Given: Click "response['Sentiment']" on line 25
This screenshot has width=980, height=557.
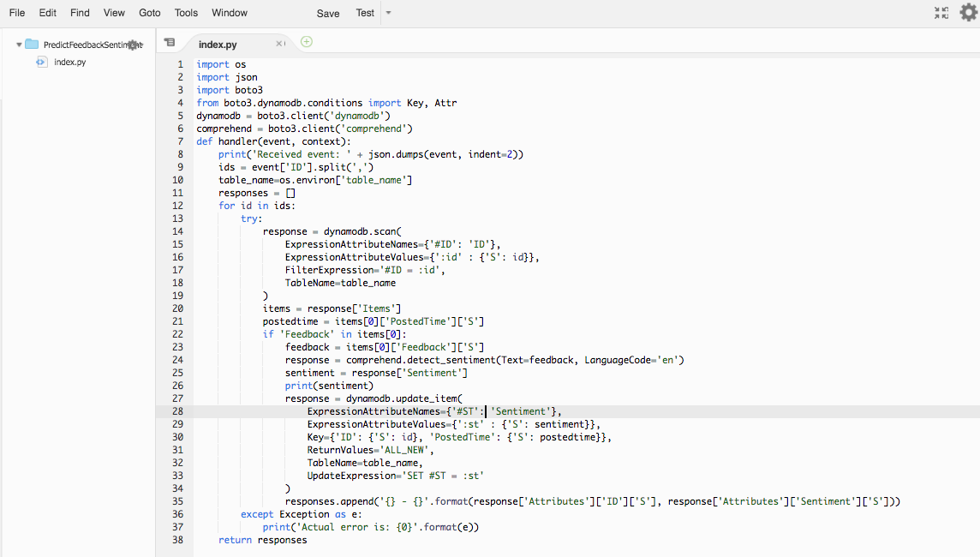Looking at the screenshot, I should tap(409, 374).
